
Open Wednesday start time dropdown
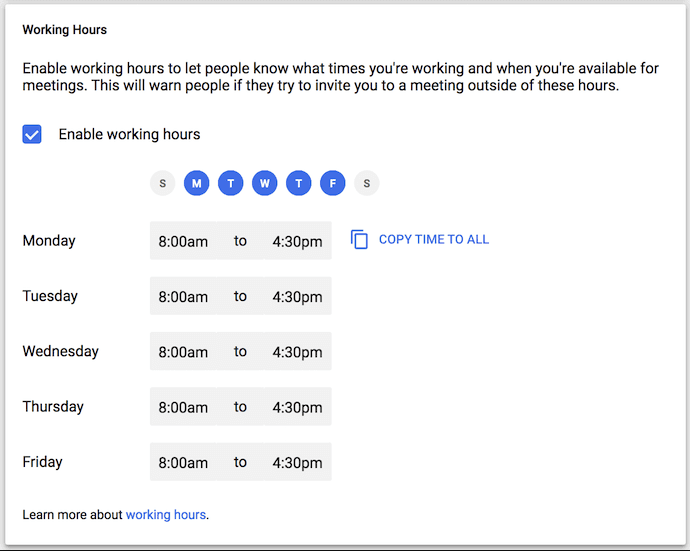[184, 352]
